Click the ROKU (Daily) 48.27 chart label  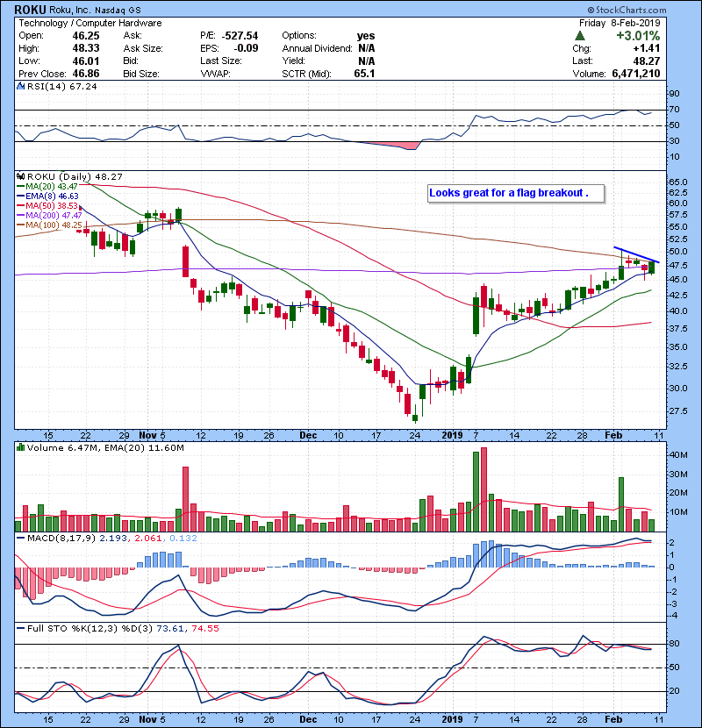[75, 177]
